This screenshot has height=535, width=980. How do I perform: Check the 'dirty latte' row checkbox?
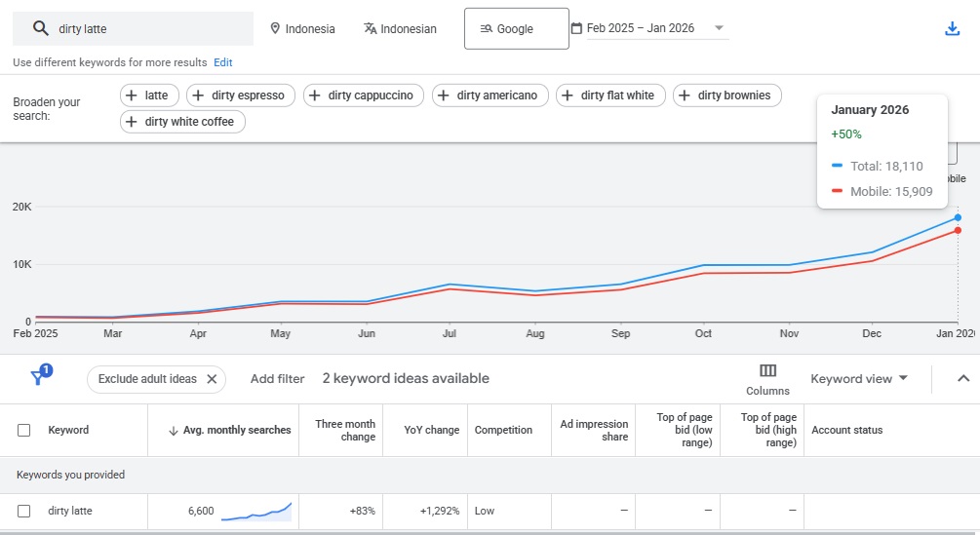[x=24, y=511]
